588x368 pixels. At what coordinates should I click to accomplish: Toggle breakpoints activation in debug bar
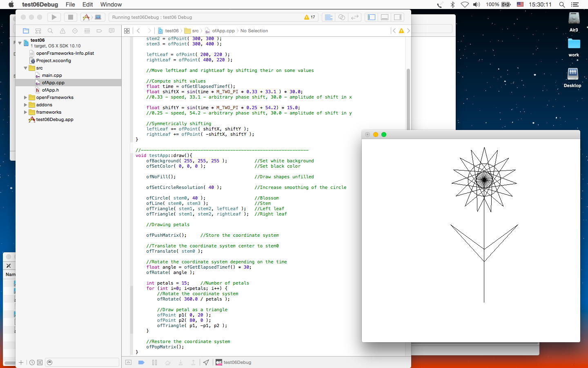(x=141, y=362)
